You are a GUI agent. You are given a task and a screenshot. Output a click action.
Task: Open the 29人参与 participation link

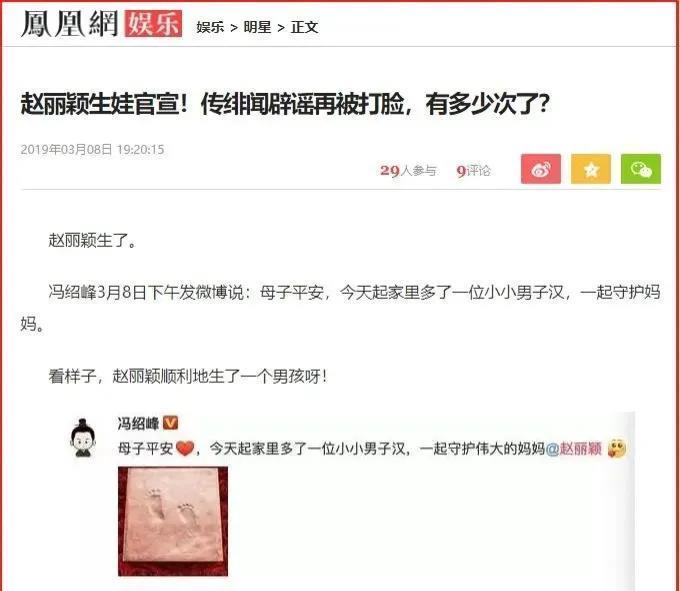408,171
